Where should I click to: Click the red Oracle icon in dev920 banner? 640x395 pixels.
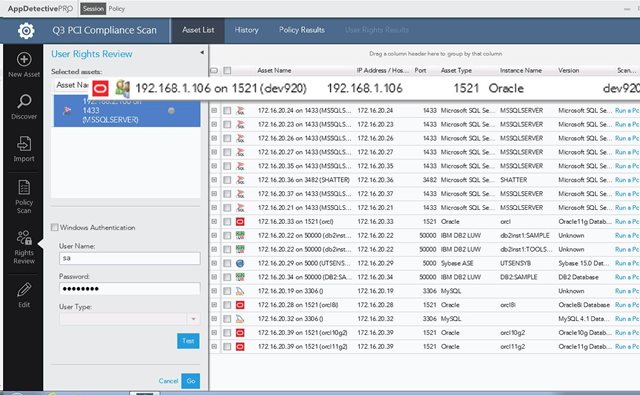coord(100,88)
